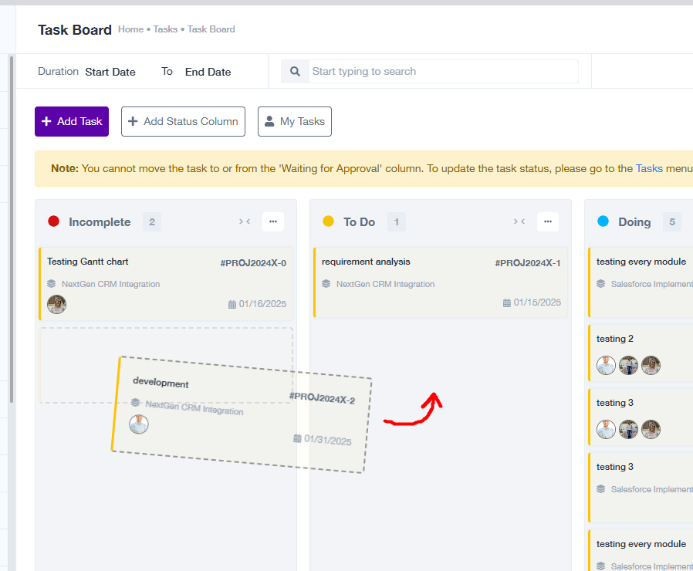This screenshot has height=571, width=693.
Task: Click the Add Status Column button
Action: [x=183, y=122]
